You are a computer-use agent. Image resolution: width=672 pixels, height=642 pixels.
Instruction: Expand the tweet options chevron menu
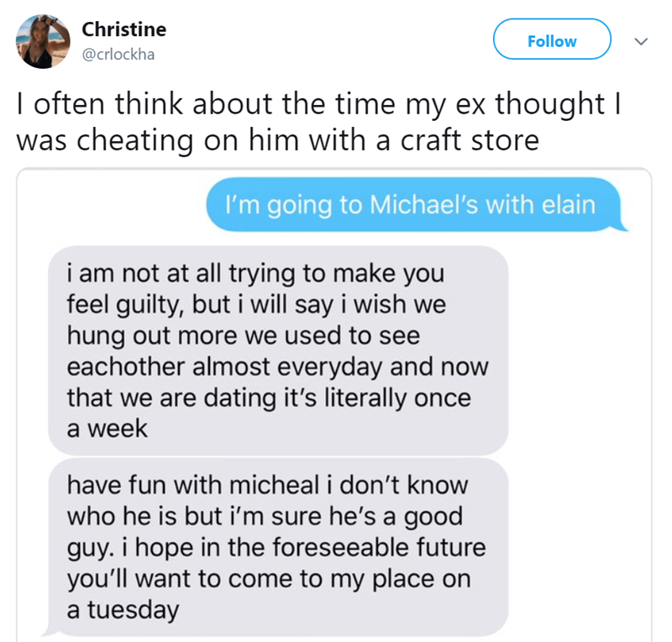pos(641,40)
